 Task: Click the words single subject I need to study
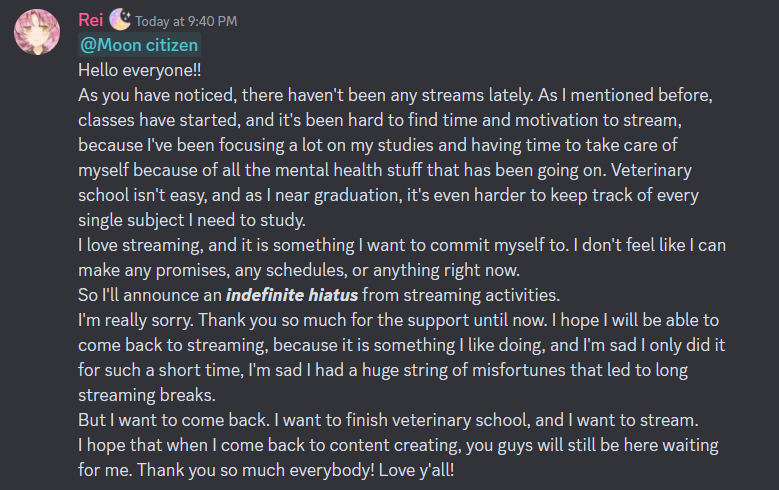click(192, 220)
